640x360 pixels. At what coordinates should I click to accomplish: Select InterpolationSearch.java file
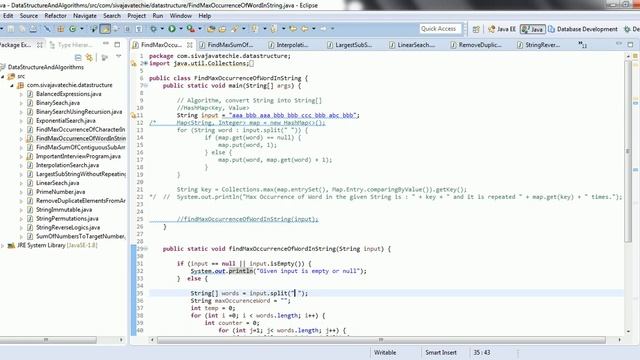pos(67,165)
